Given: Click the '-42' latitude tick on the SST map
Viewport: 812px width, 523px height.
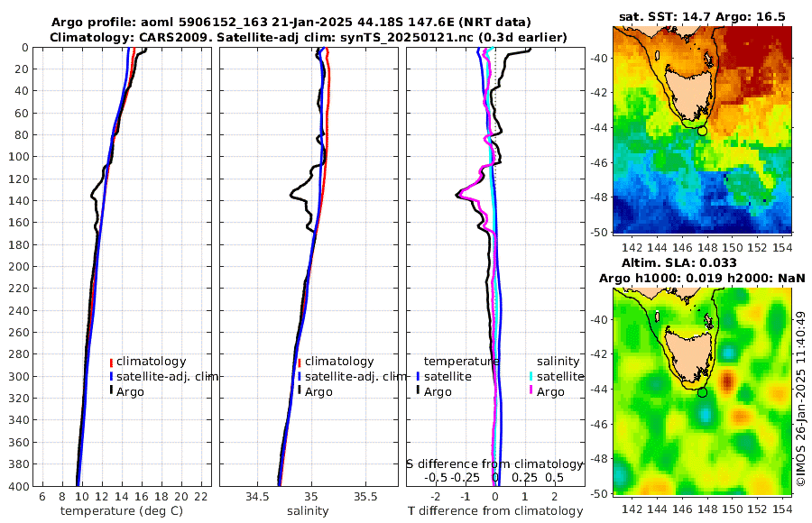Looking at the screenshot, I should [600, 93].
